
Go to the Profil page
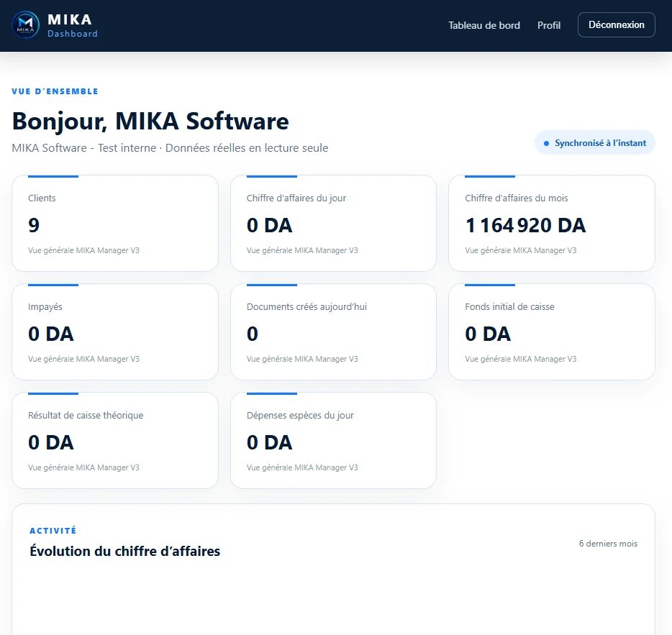tap(548, 25)
